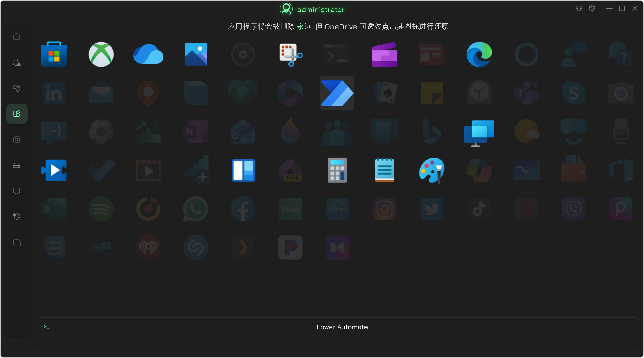The image size is (644, 358).
Task: Select the dimmed iHeartRadio icon
Action: 148,247
